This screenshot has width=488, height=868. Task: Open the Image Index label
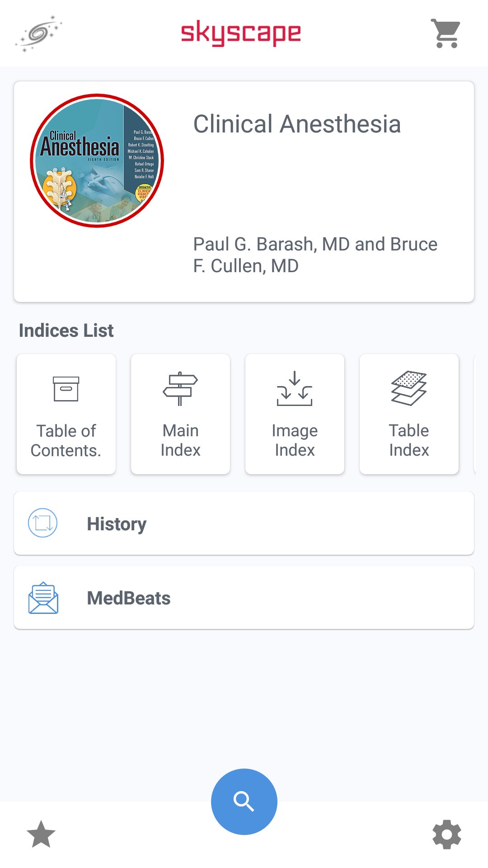295,440
